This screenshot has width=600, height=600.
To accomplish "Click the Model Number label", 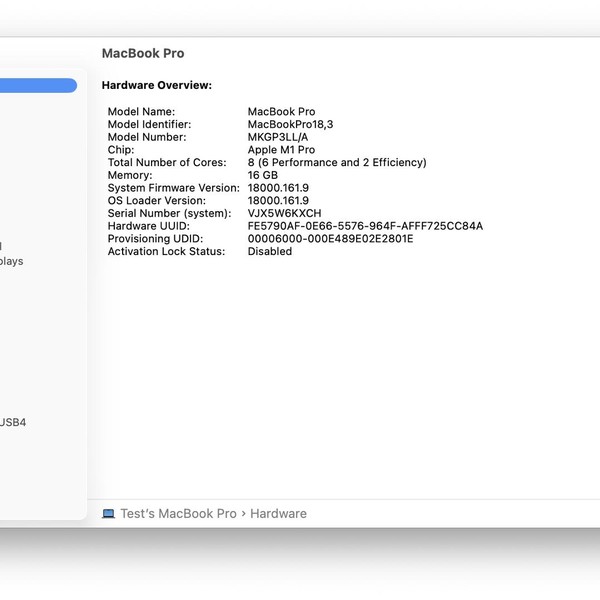I will (147, 137).
